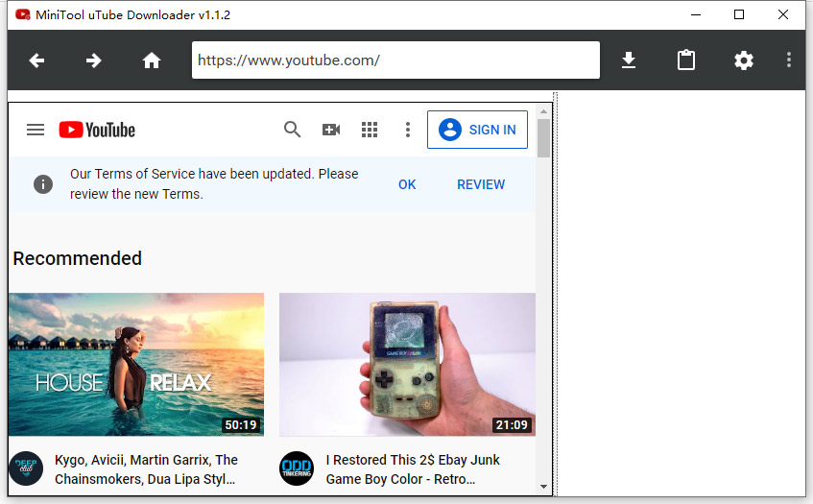
Task: Click the SIGN IN button
Action: 478,130
